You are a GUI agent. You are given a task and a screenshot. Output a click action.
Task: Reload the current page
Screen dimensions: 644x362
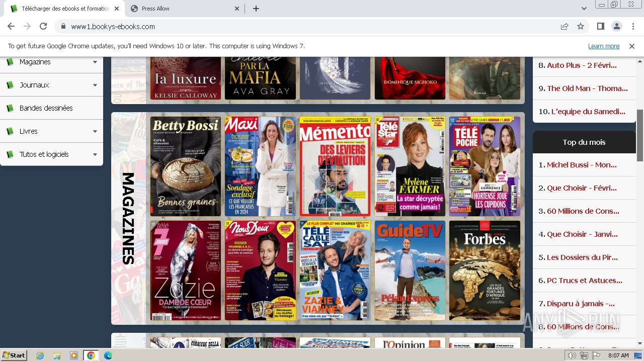coord(43,27)
